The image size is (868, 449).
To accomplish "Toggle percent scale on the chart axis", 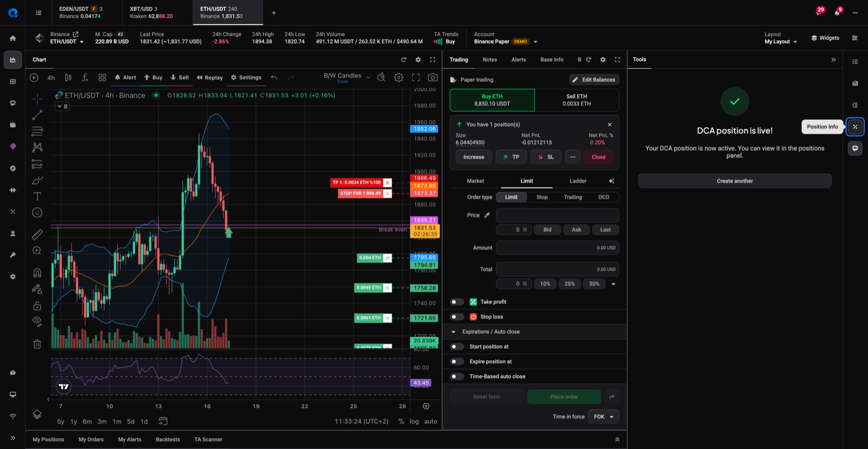I will pos(401,421).
